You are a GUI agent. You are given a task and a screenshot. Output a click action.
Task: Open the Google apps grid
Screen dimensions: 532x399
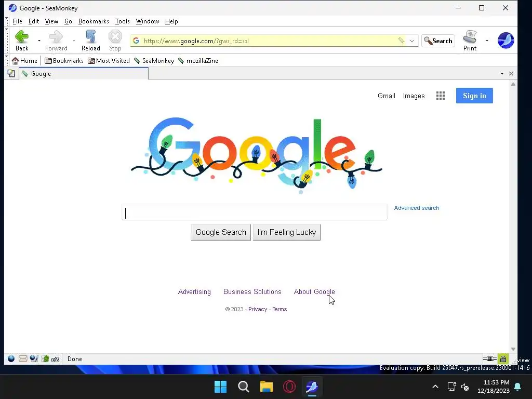click(441, 96)
